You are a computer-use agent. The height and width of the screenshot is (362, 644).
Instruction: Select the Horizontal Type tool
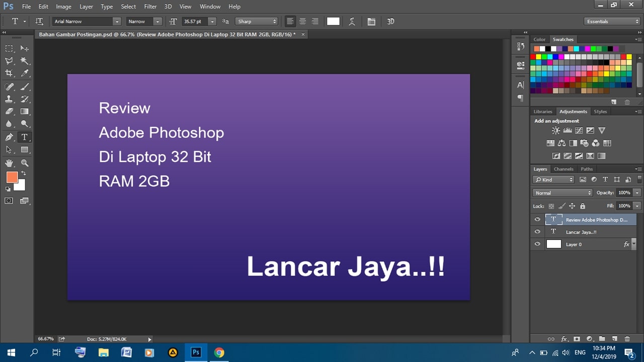click(24, 137)
